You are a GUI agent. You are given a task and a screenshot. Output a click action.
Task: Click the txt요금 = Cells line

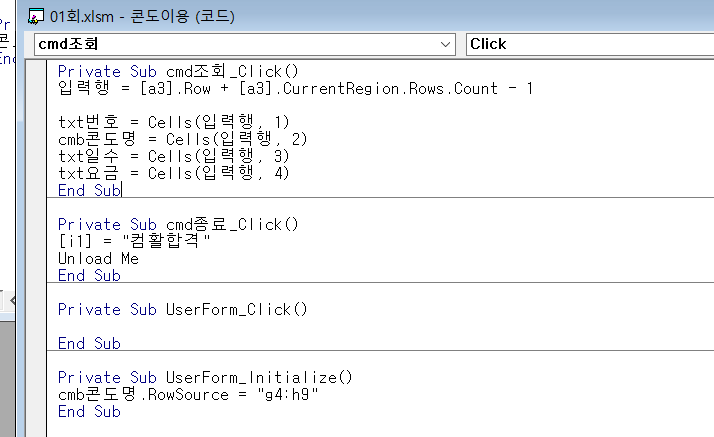(172, 173)
